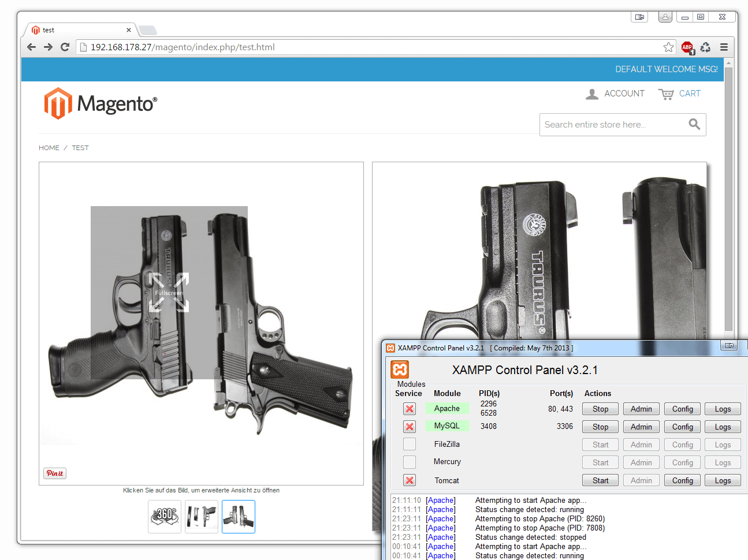Click the Fullscreen expand icon on the image
This screenshot has width=748, height=560.
(x=169, y=292)
